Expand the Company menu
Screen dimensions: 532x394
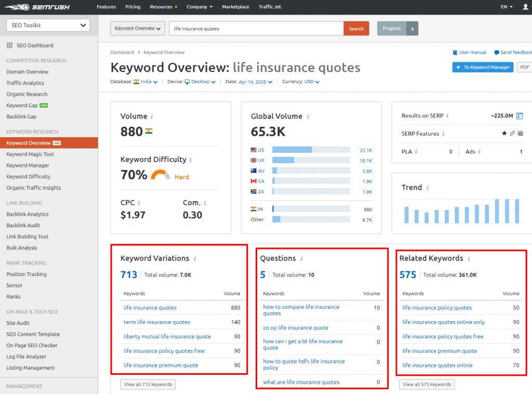[199, 7]
